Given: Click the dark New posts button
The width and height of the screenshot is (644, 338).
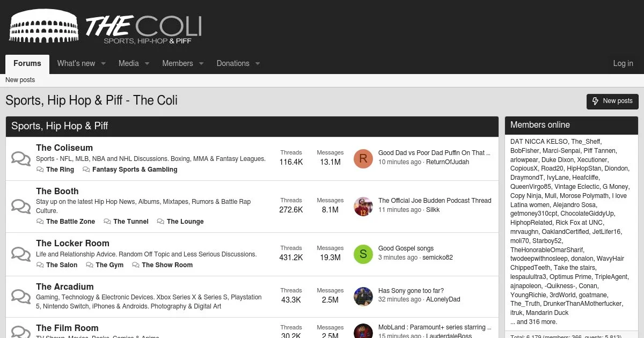Looking at the screenshot, I should click(612, 101).
